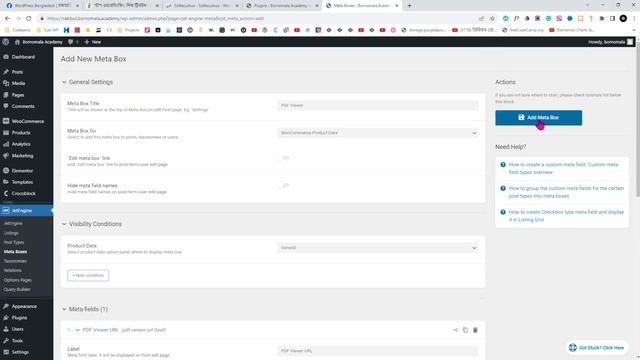
Task: Open 'How to create Checkbox type meta field' link
Action: [x=566, y=216]
